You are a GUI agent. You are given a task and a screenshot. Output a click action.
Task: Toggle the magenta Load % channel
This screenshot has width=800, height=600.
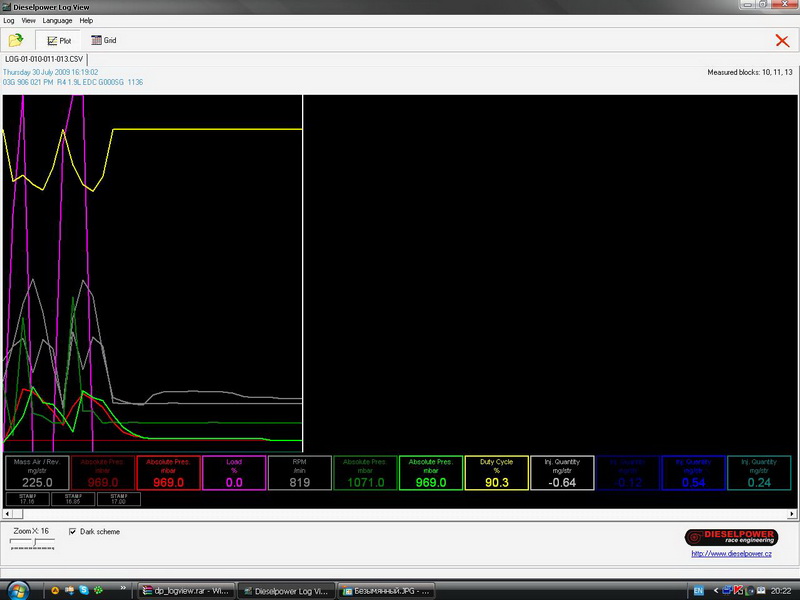click(x=234, y=473)
